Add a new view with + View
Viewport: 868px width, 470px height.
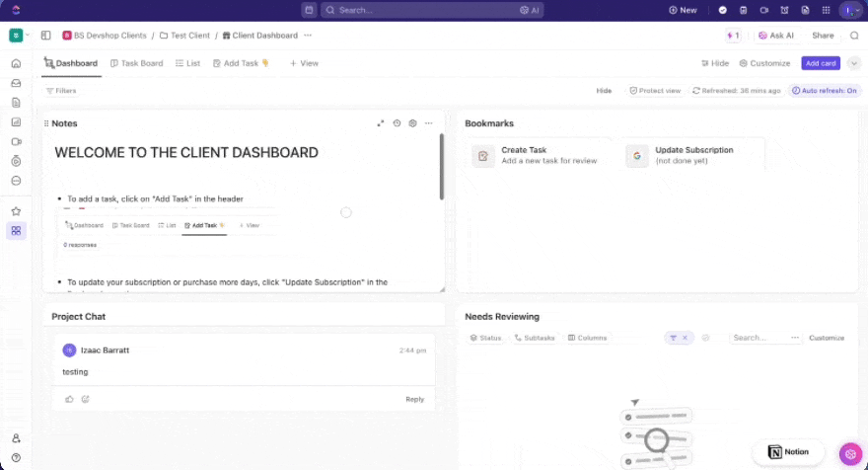(304, 63)
